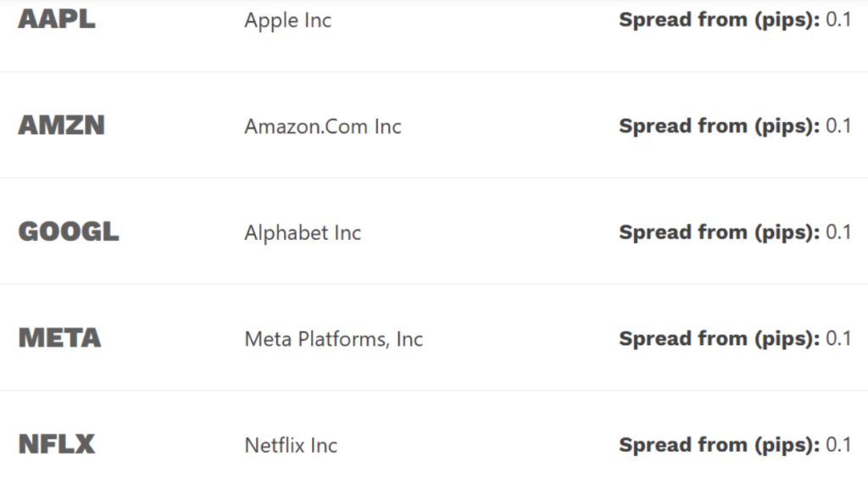Click the GOOGL ticker symbol
This screenshot has width=868, height=484.
point(68,232)
